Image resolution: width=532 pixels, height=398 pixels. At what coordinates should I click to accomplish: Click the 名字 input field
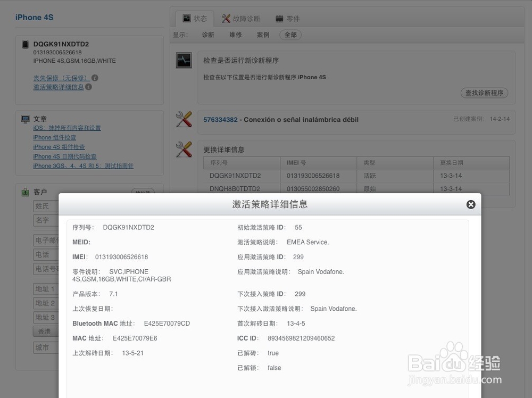coord(46,220)
